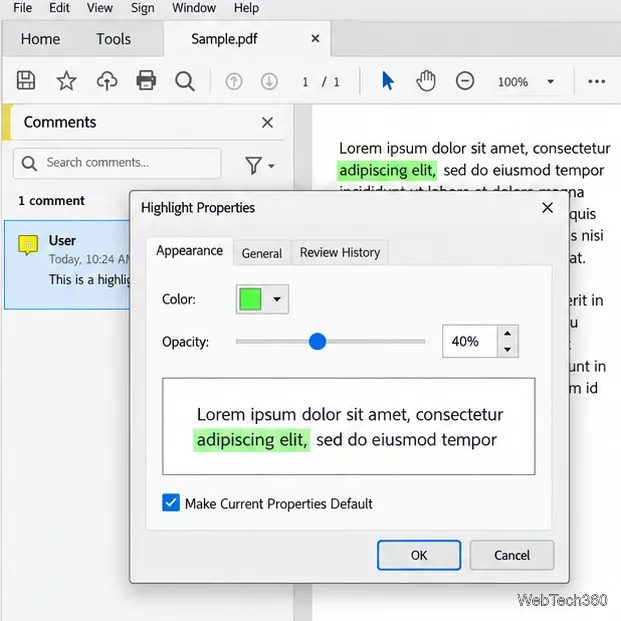Click the Print icon
The width and height of the screenshot is (621, 621).
click(x=146, y=81)
